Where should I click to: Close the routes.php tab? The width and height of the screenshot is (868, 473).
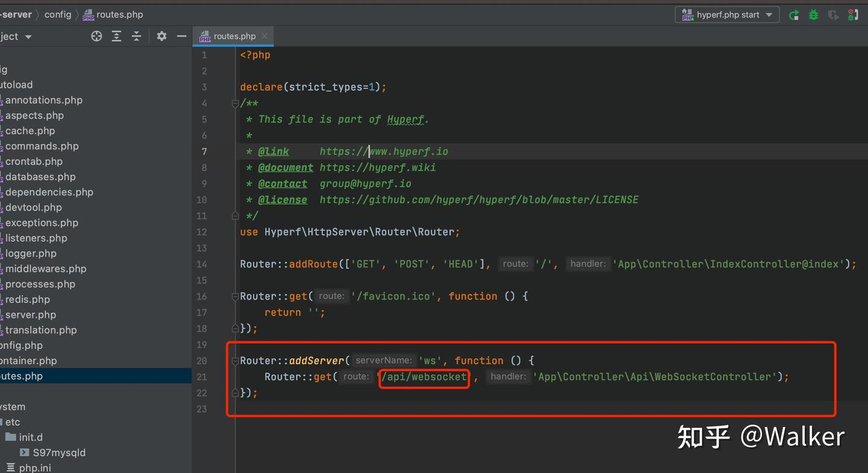264,36
